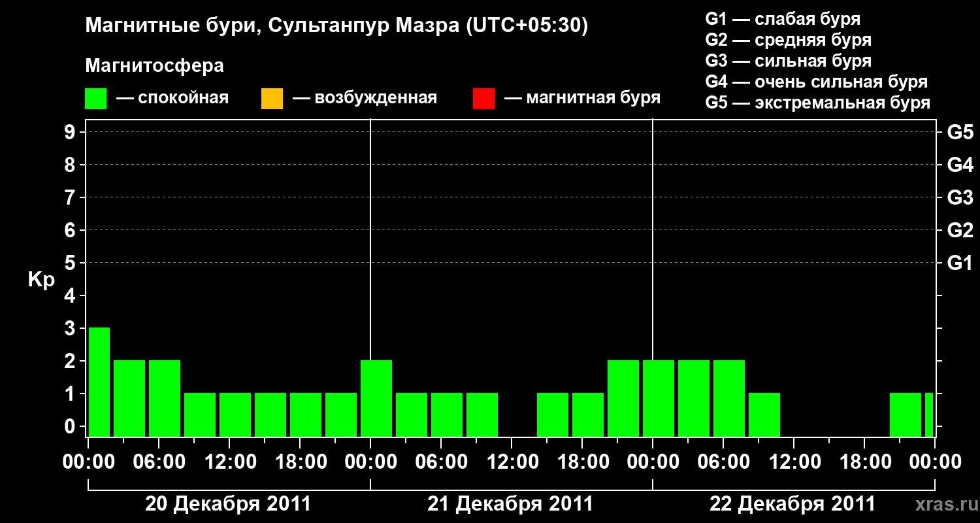Click the '5' value on Kp axis
Viewport: 980px width, 523px height.
click(x=71, y=263)
